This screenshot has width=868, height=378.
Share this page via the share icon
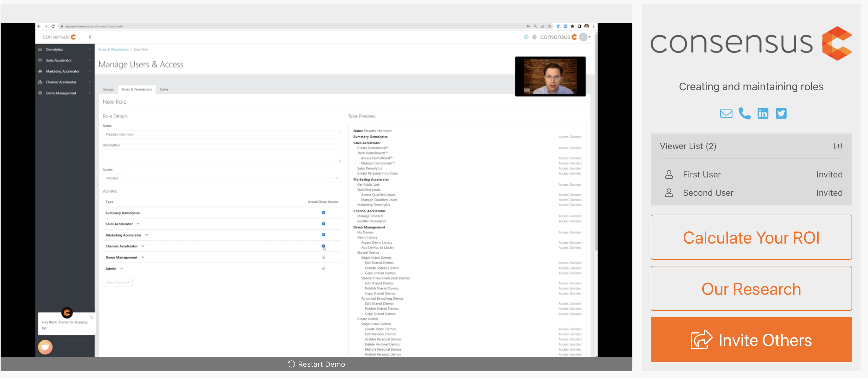coord(542,26)
